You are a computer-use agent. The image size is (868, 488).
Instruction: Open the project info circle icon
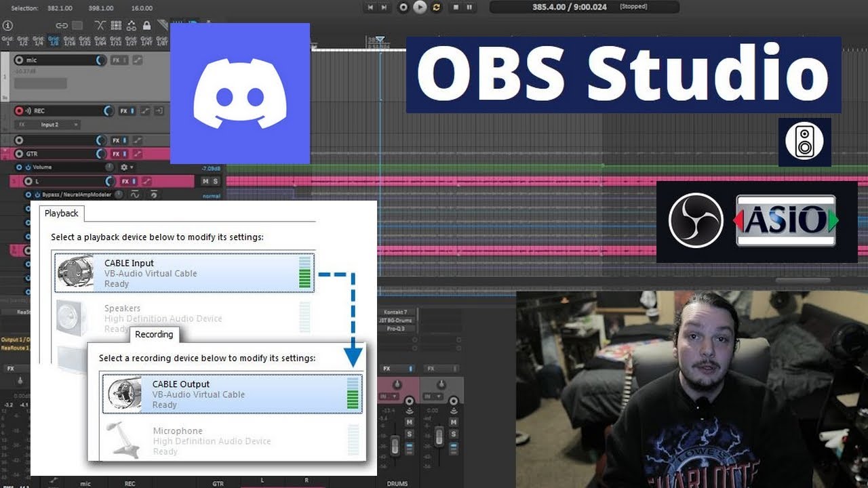click(x=7, y=26)
